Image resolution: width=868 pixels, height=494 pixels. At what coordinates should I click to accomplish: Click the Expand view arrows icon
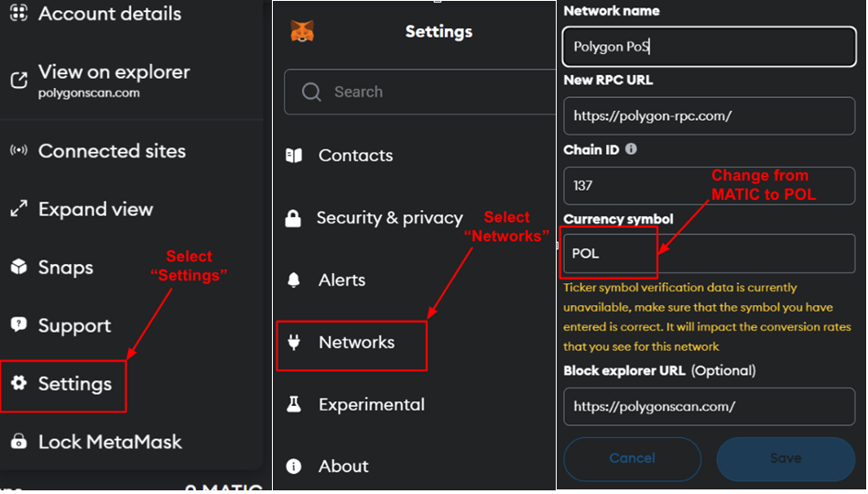point(19,209)
